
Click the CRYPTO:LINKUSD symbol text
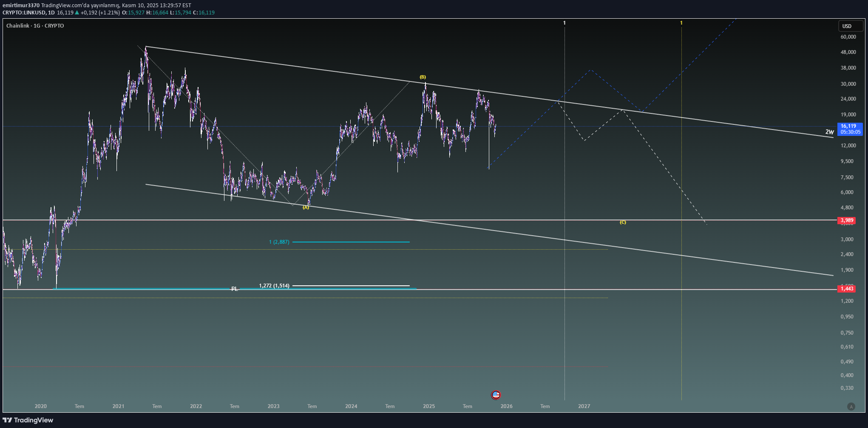24,13
